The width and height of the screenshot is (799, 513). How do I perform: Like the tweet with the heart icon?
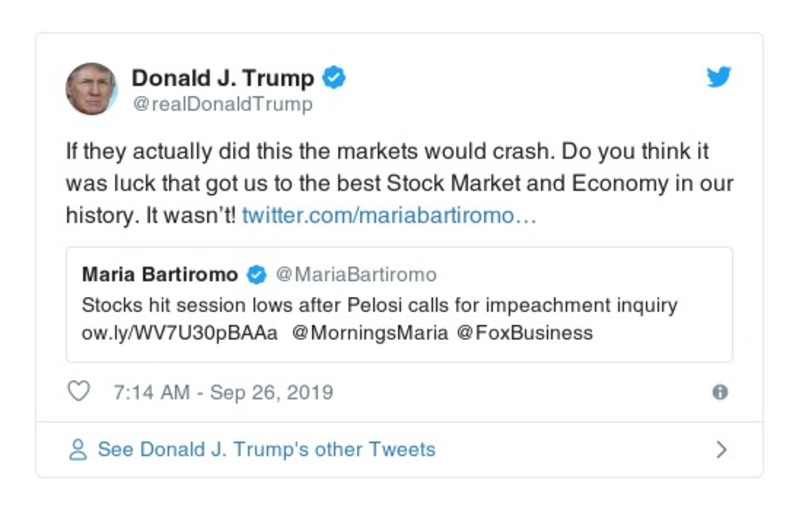click(78, 393)
